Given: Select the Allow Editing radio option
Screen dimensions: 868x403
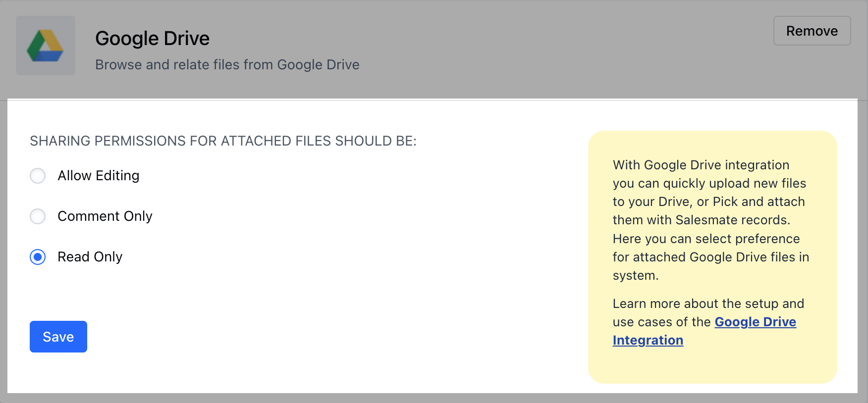Looking at the screenshot, I should pos(38,176).
